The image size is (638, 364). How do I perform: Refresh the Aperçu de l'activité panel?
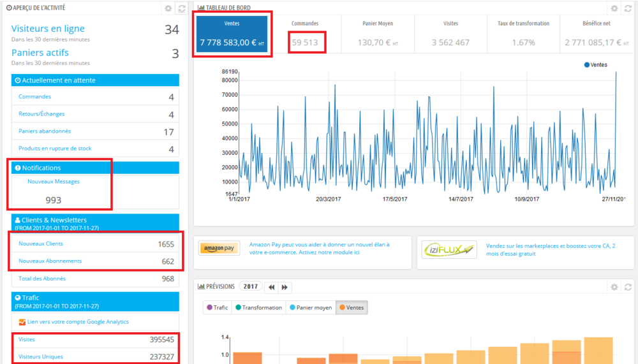coord(181,8)
